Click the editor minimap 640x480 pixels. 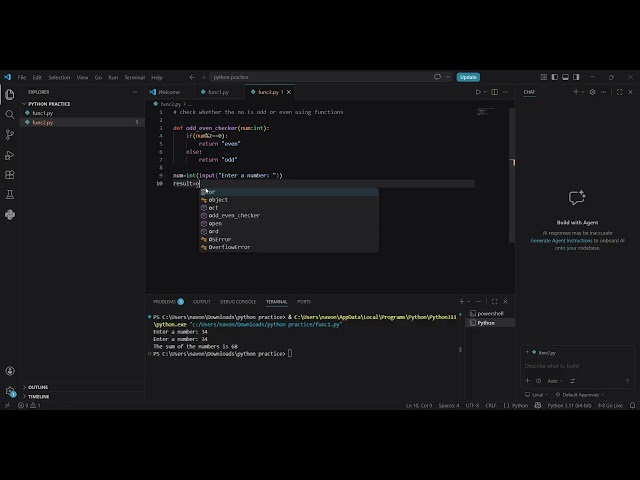coord(486,112)
